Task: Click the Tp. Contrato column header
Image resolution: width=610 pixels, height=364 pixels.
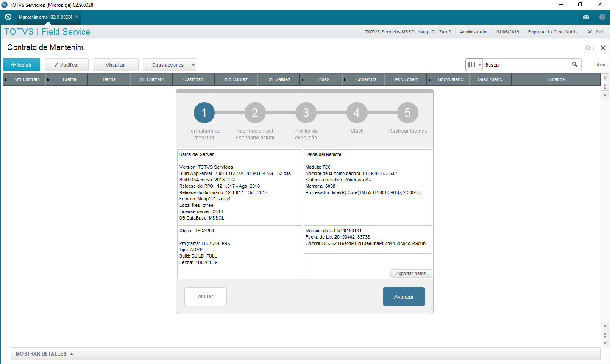Action: point(151,79)
